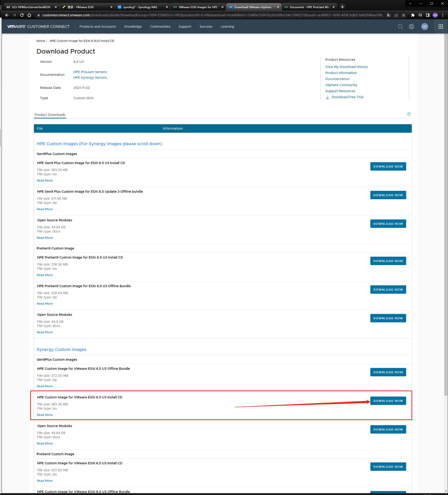448x495 pixels.
Task: Open the HC user profile avatar
Action: pos(425,27)
